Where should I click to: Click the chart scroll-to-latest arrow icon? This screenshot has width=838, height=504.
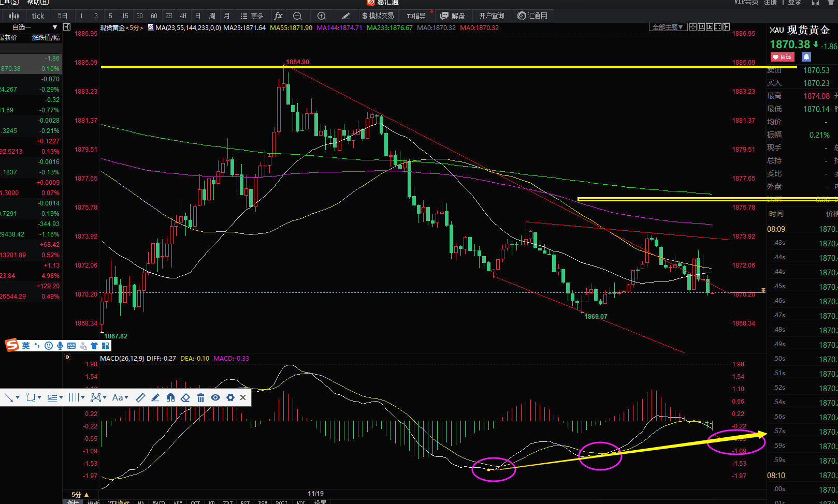pos(763,290)
